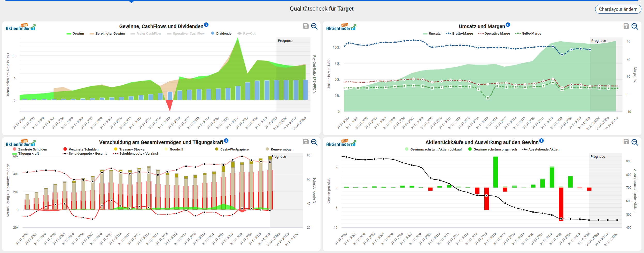Toggle Freier CashFlow series in legend
The width and height of the screenshot is (644, 253).
[x=149, y=34]
